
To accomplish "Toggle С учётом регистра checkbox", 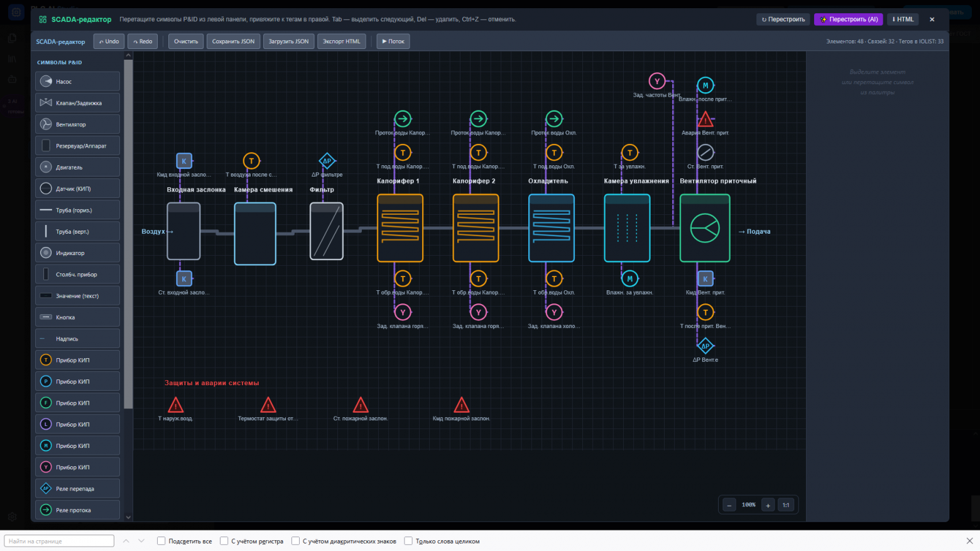I will tap(224, 541).
